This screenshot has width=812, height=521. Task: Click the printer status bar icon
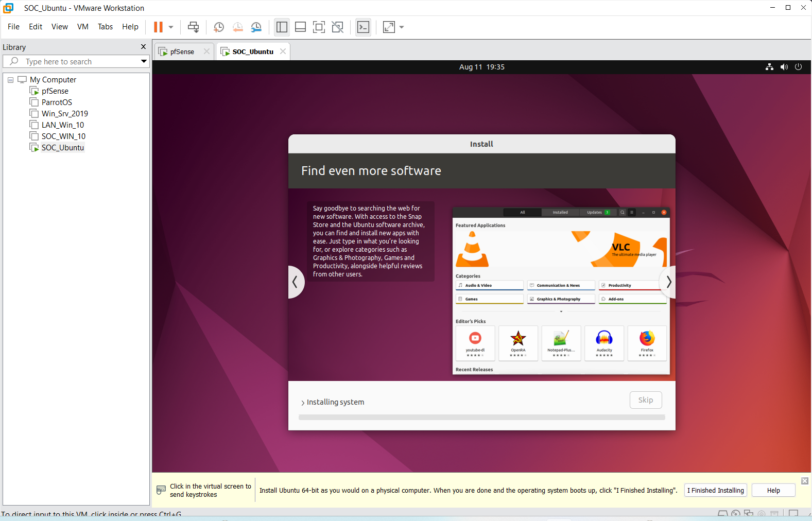[774, 514]
